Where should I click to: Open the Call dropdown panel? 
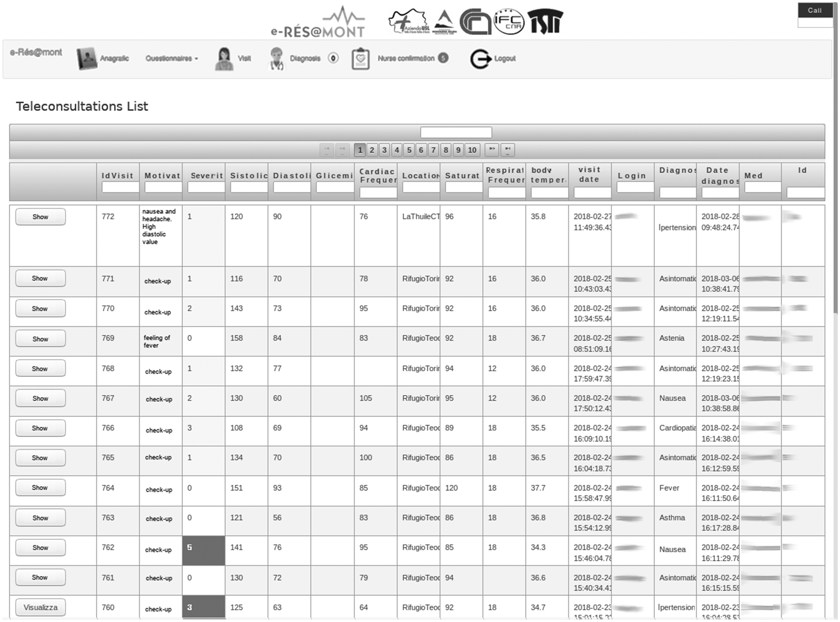tap(815, 11)
